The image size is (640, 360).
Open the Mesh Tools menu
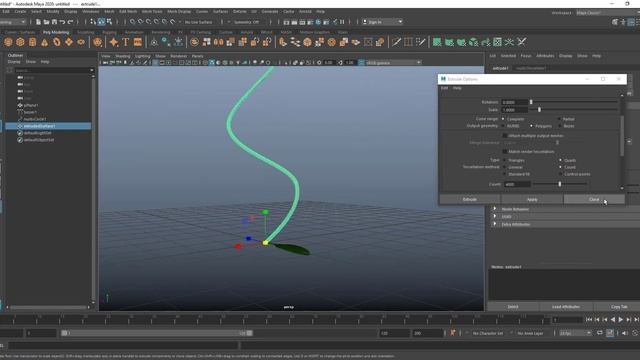click(x=152, y=11)
